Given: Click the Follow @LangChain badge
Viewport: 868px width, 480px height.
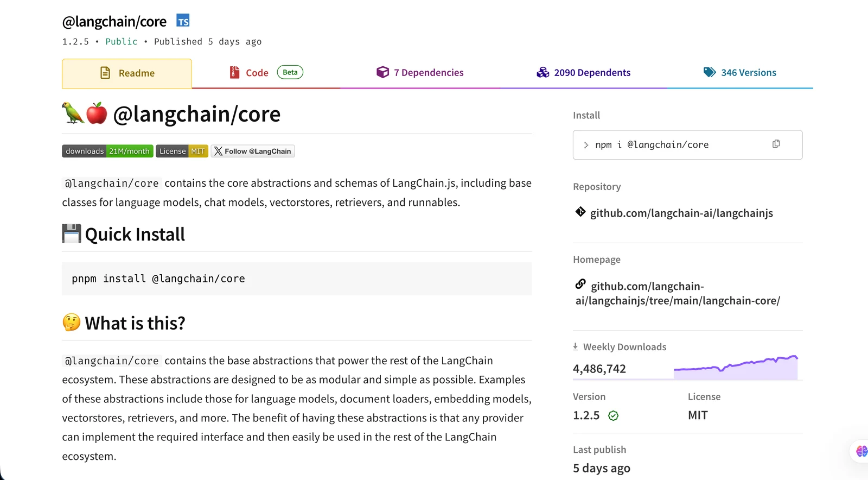Looking at the screenshot, I should [x=253, y=151].
